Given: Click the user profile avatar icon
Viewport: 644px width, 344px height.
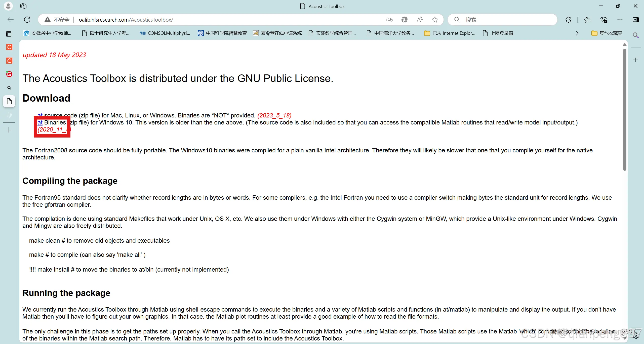Looking at the screenshot, I should (x=8, y=6).
